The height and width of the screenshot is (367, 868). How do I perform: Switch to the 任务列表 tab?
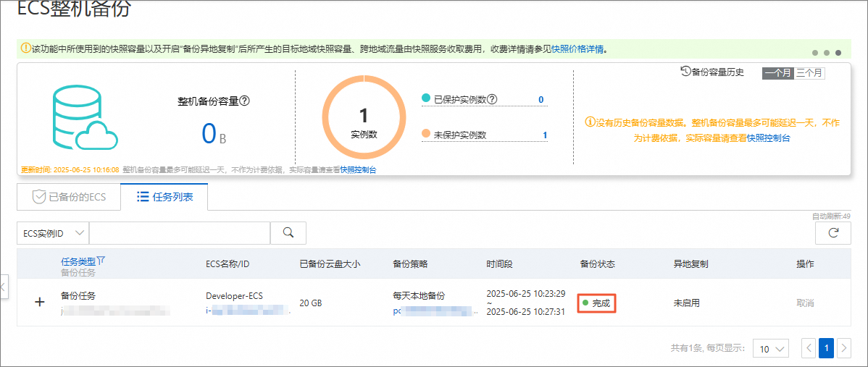click(x=164, y=197)
